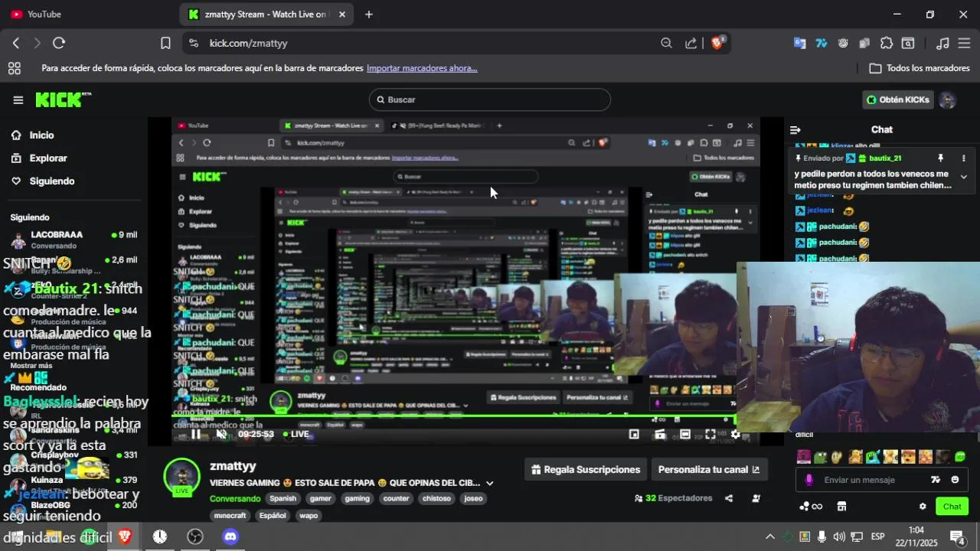
Task: Open Discord from the taskbar
Action: (230, 536)
